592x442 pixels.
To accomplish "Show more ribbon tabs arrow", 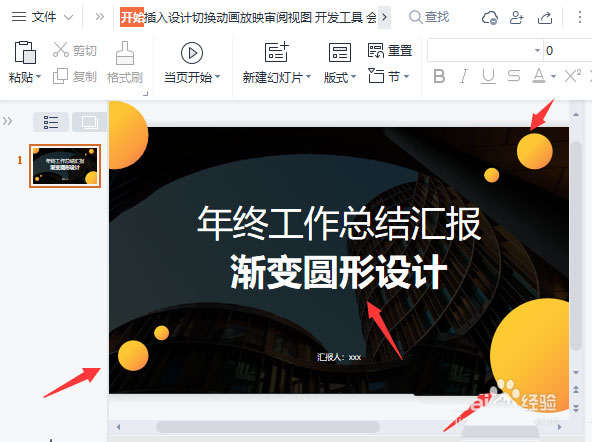I will 384,17.
